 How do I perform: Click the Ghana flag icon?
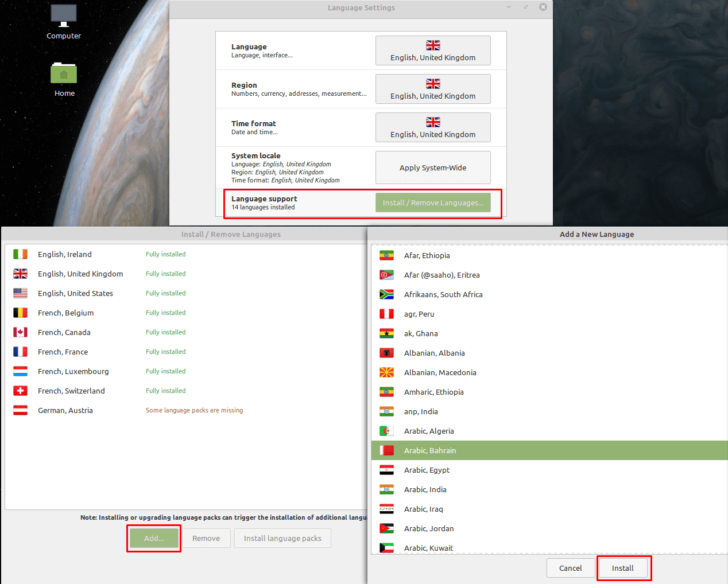pyautogui.click(x=387, y=333)
